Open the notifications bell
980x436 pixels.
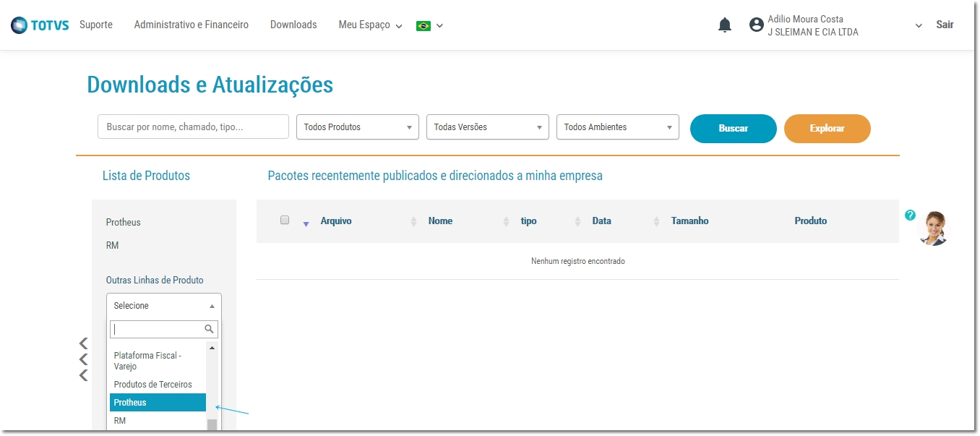(725, 25)
